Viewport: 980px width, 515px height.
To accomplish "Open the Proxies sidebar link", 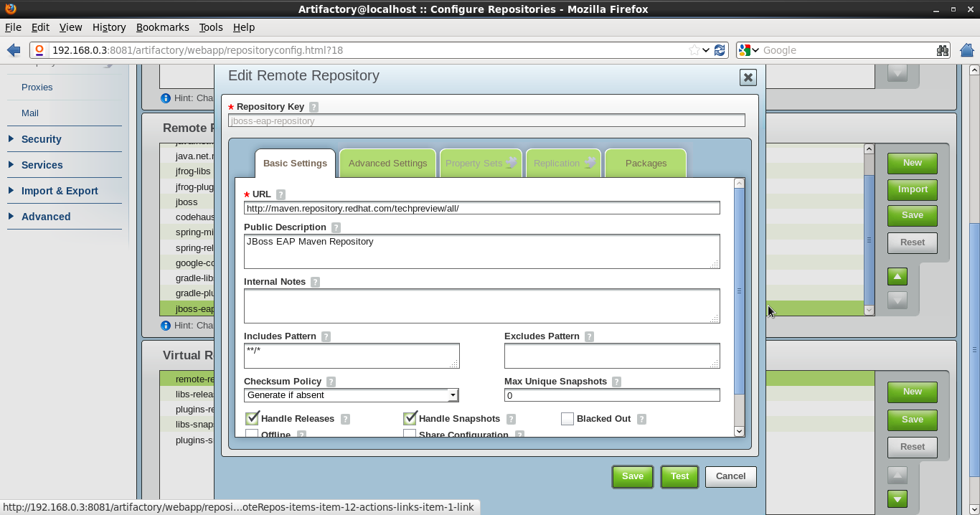I will pyautogui.click(x=37, y=88).
